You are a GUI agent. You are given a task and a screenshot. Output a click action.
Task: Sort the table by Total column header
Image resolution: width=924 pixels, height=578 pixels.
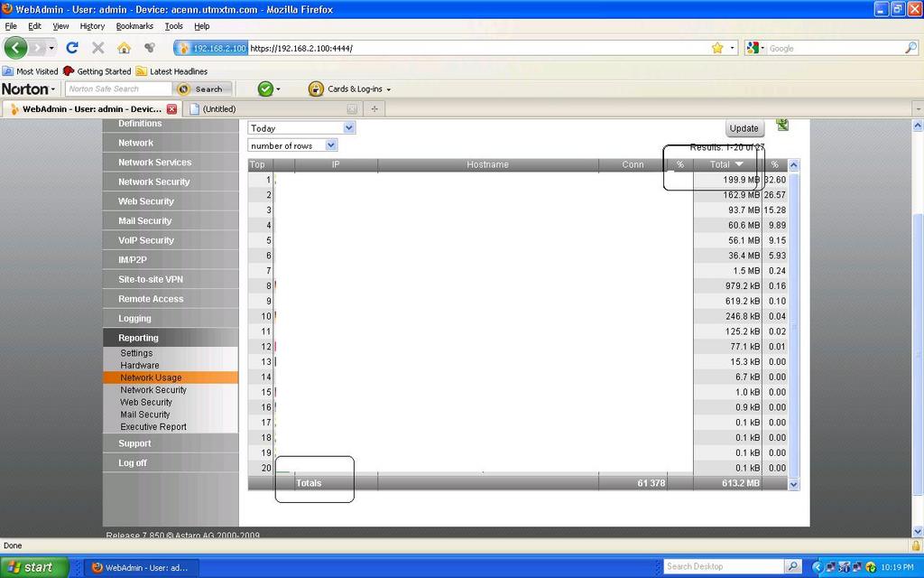point(725,164)
